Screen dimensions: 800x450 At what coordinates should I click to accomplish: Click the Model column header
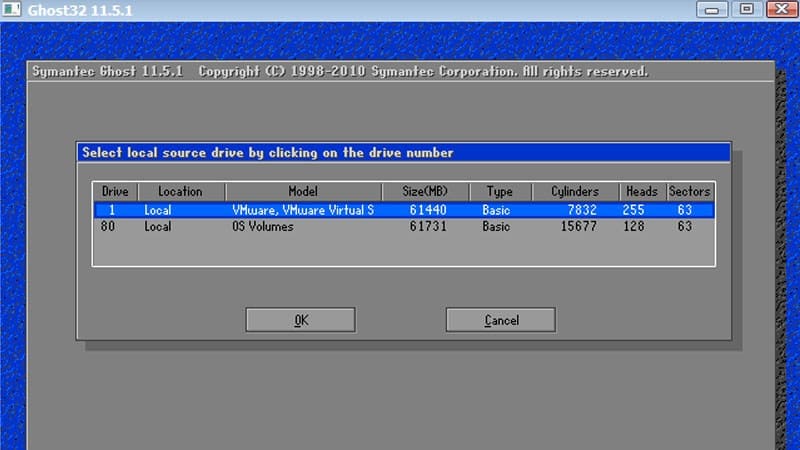click(x=303, y=191)
